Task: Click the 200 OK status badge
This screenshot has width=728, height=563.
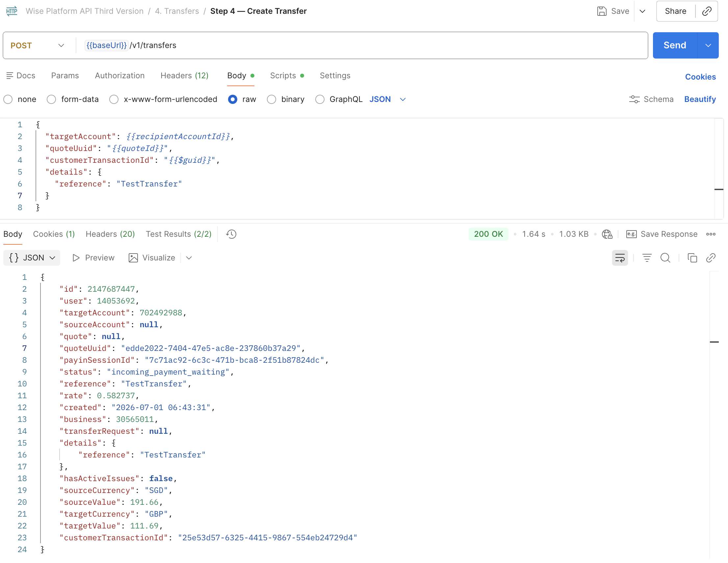Action: pos(488,234)
